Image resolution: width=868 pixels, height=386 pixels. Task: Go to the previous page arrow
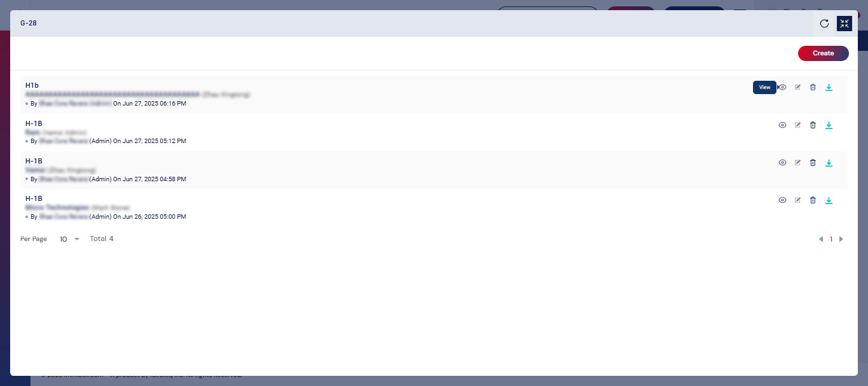click(821, 239)
